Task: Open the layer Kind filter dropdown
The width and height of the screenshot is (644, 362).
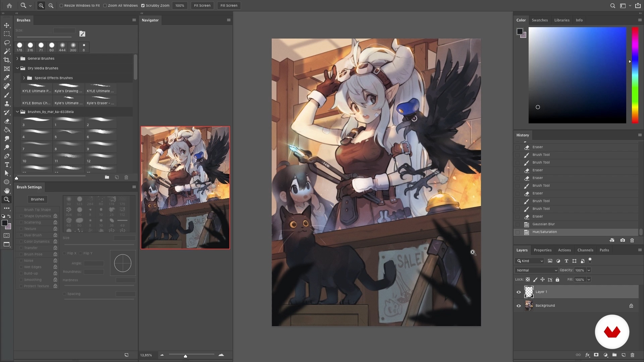Action: coord(530,261)
